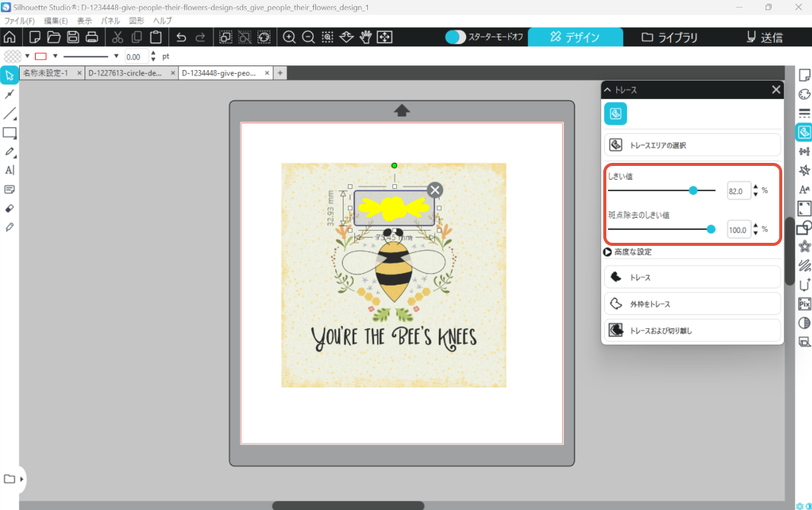812x510 pixels.
Task: Open the Page Setup panel icon
Action: (x=804, y=75)
